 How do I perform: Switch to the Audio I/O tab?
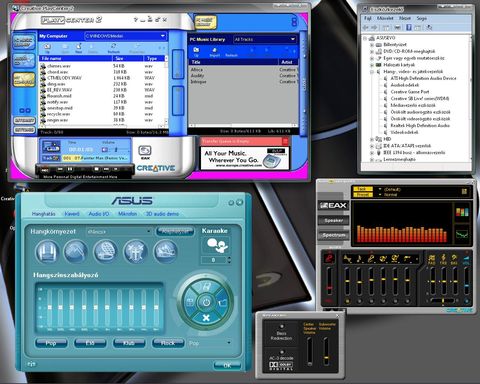(99, 214)
